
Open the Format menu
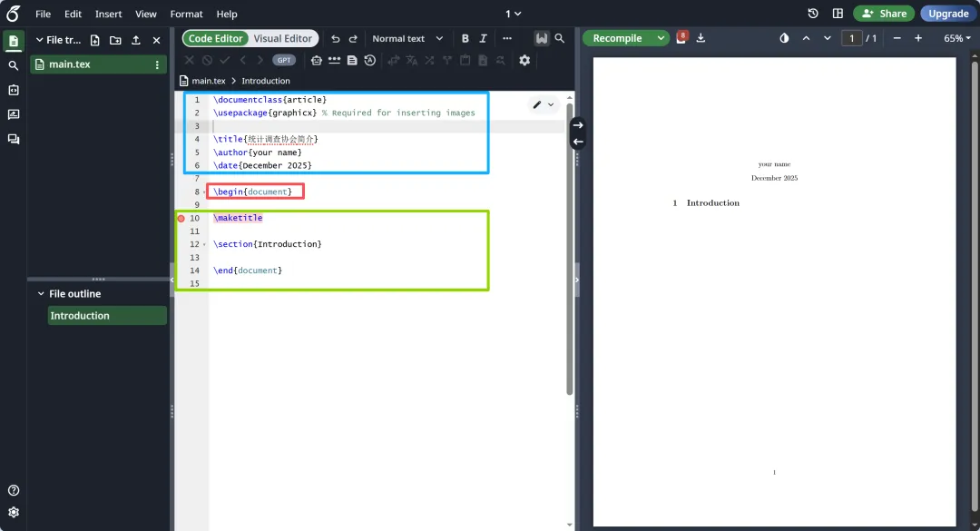(186, 14)
